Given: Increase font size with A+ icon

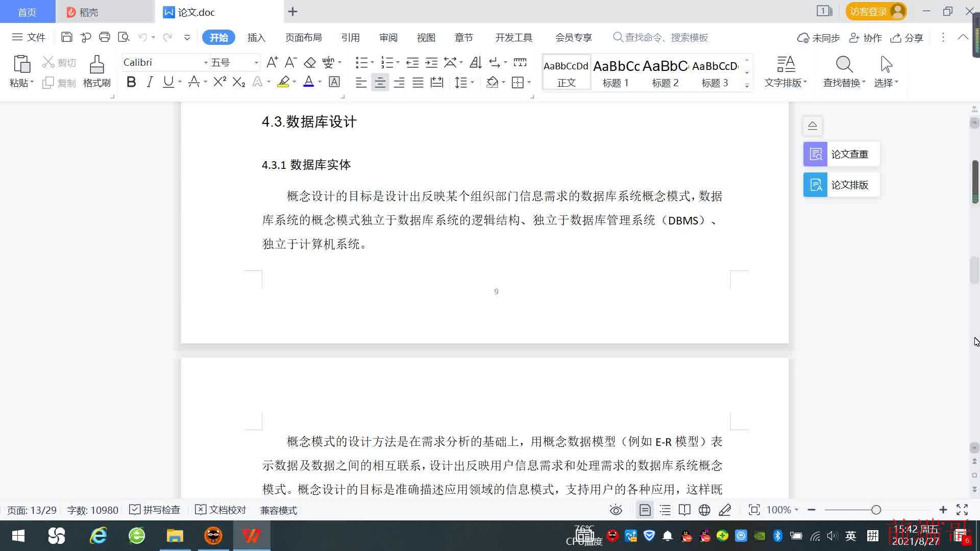Looking at the screenshot, I should (x=272, y=62).
